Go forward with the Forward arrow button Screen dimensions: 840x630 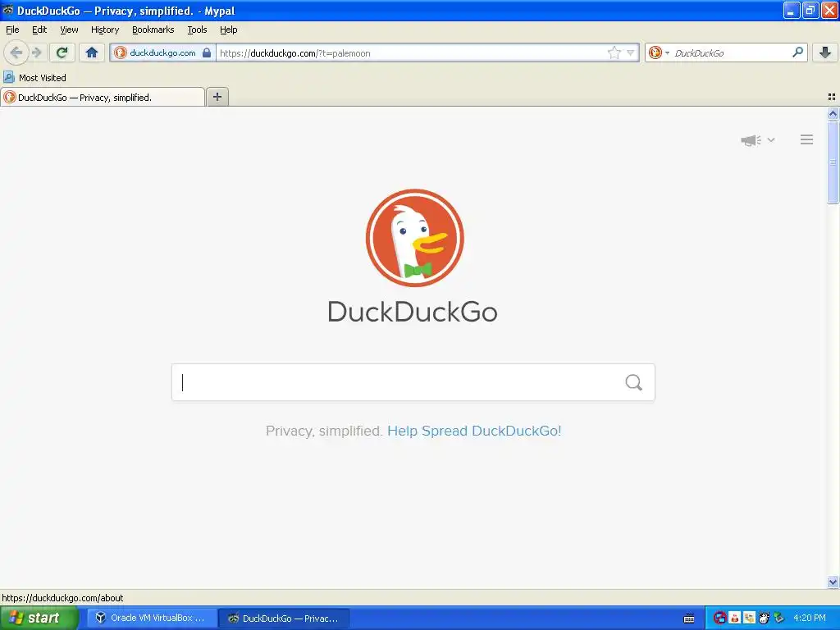click(36, 52)
